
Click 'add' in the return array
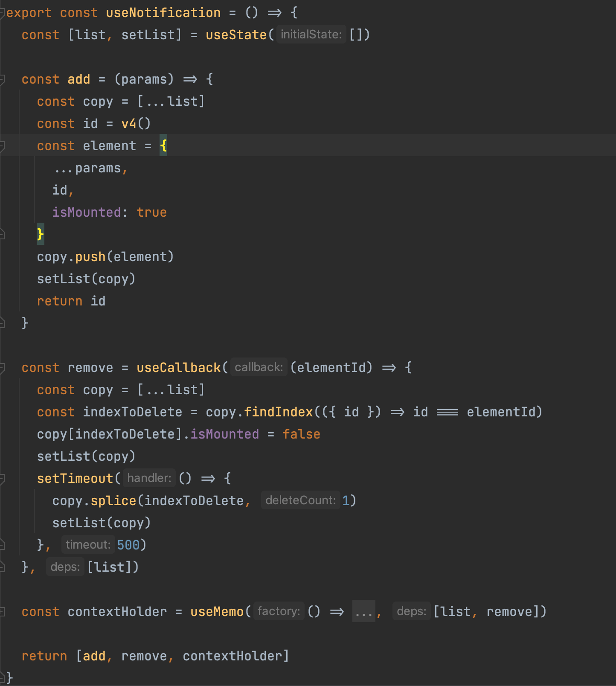pos(94,656)
